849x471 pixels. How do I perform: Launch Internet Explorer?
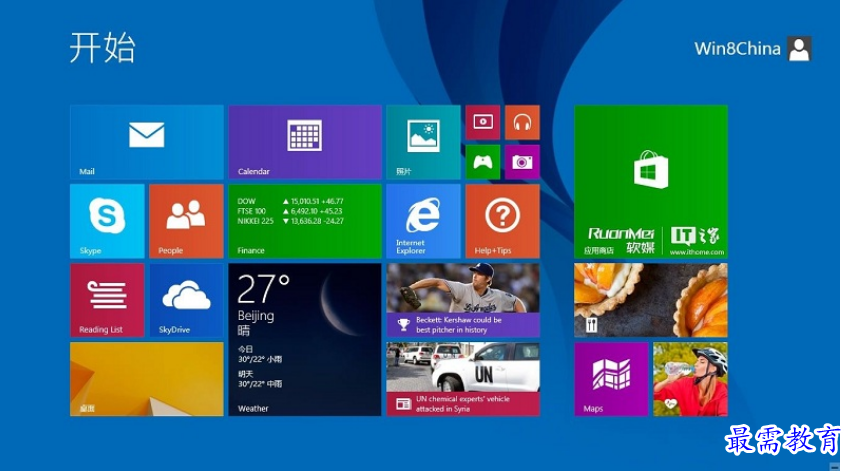[x=423, y=220]
